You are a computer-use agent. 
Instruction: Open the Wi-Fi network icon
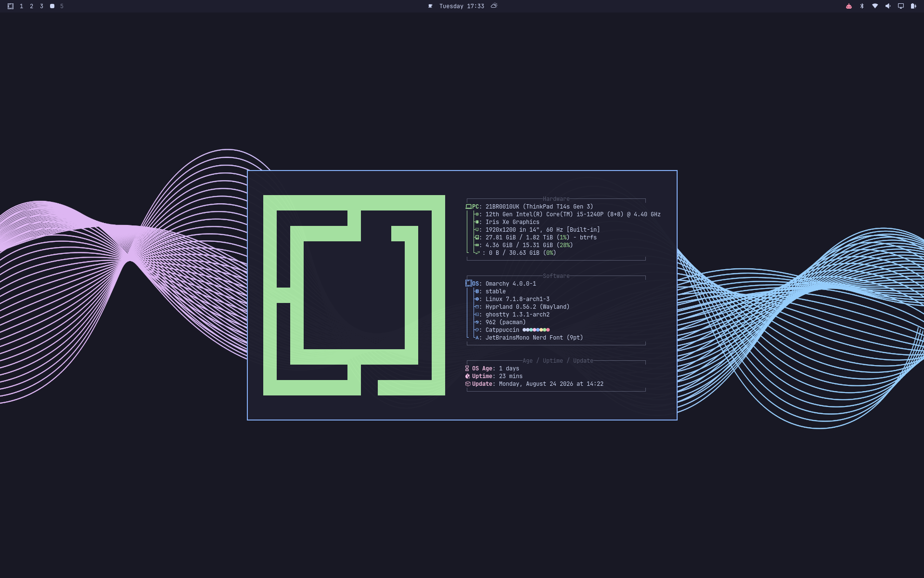[x=875, y=6]
